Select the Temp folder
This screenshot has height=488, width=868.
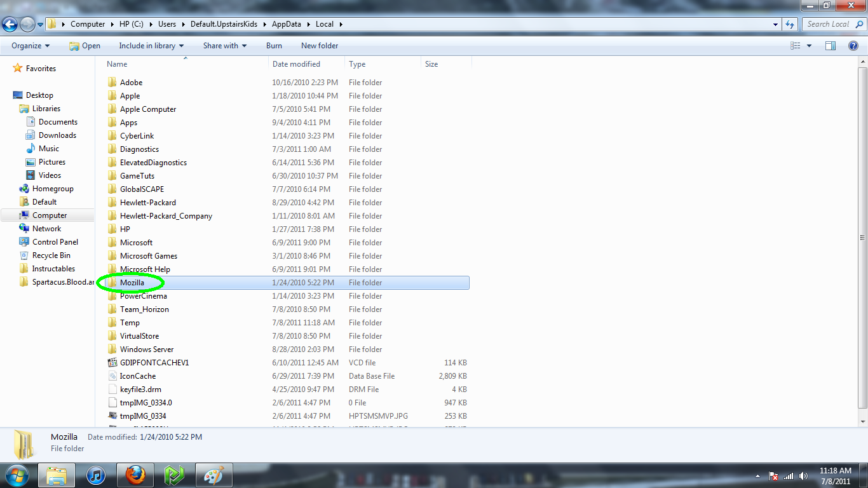click(130, 323)
